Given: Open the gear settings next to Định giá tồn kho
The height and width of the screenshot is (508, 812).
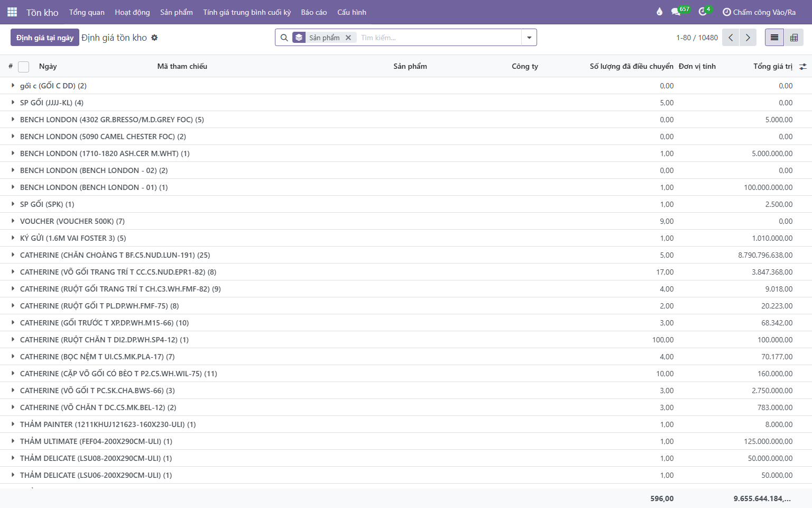Looking at the screenshot, I should tap(154, 38).
